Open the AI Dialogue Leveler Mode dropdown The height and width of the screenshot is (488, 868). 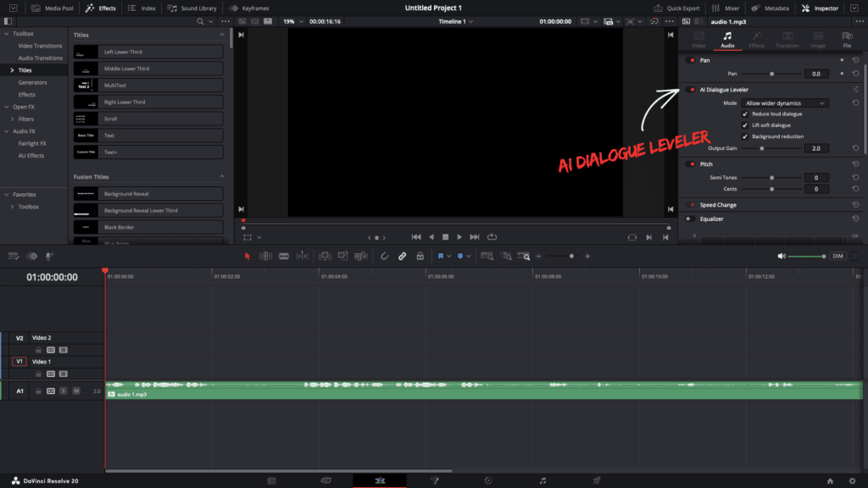pos(784,103)
